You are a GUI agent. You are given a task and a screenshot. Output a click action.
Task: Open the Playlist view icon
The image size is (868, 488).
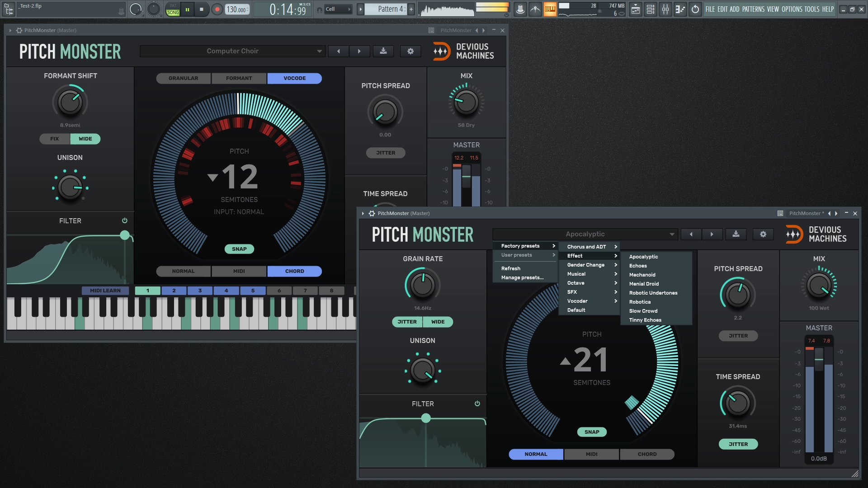pos(636,9)
